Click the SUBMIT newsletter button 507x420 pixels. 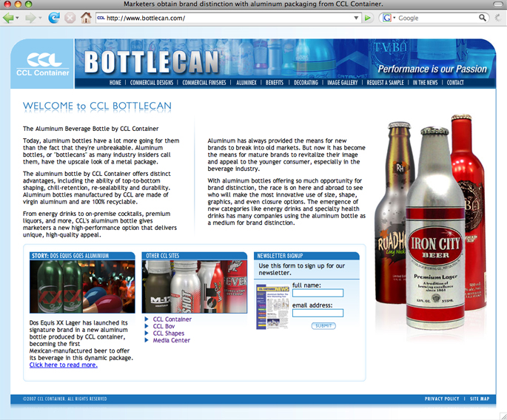[x=323, y=325]
